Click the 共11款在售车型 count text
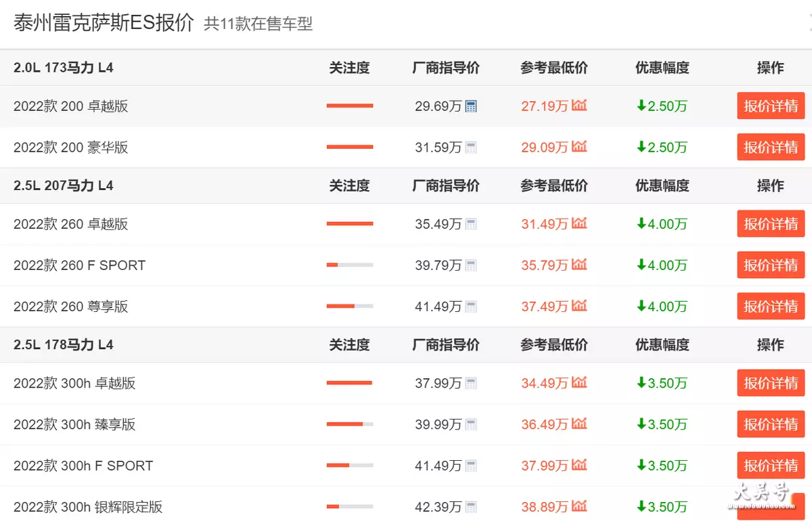The image size is (812, 521). [x=258, y=24]
